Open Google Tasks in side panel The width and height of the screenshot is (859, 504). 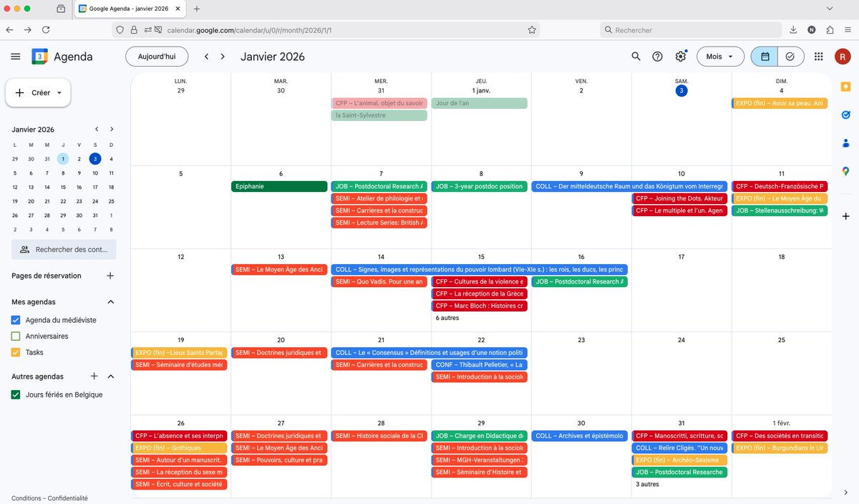point(845,115)
